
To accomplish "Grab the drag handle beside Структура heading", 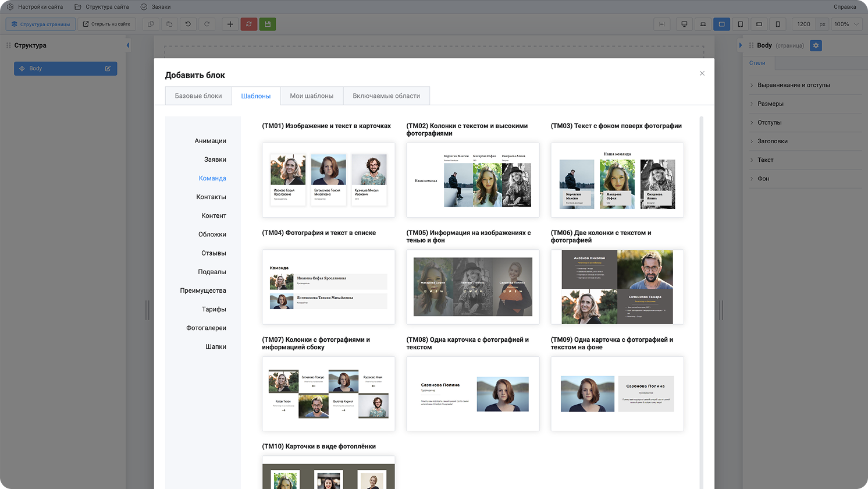I will coord(9,45).
